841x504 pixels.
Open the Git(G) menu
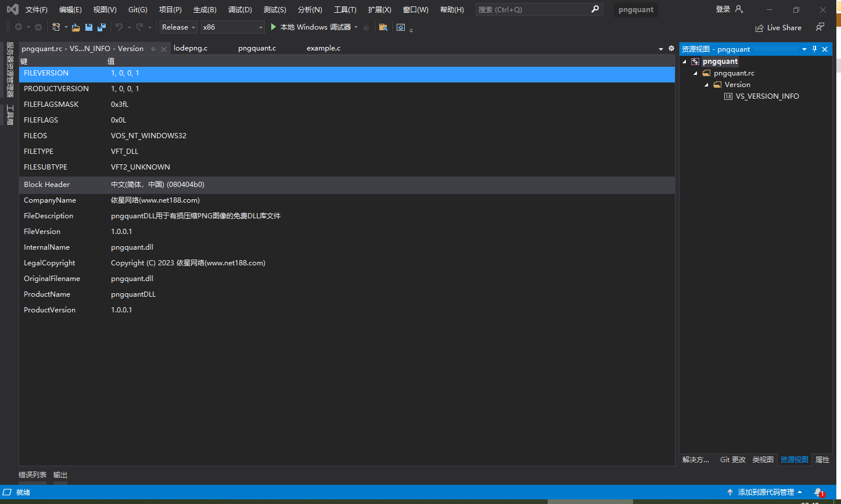(138, 10)
